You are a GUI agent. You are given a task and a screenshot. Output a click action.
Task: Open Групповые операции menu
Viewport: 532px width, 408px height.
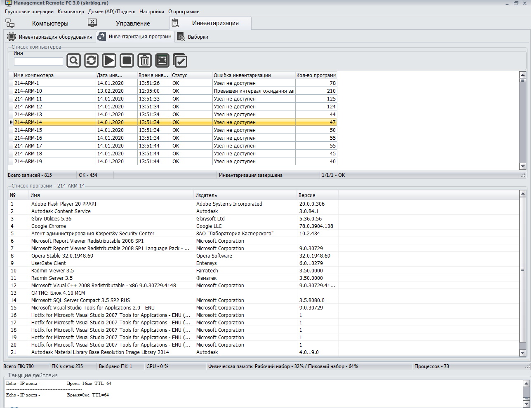click(x=29, y=12)
